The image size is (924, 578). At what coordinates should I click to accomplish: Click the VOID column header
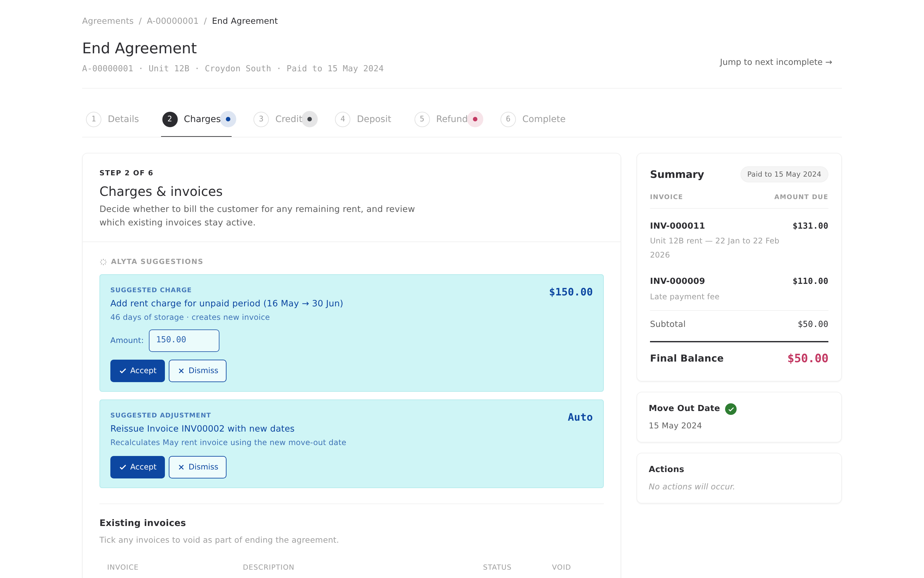(x=561, y=567)
